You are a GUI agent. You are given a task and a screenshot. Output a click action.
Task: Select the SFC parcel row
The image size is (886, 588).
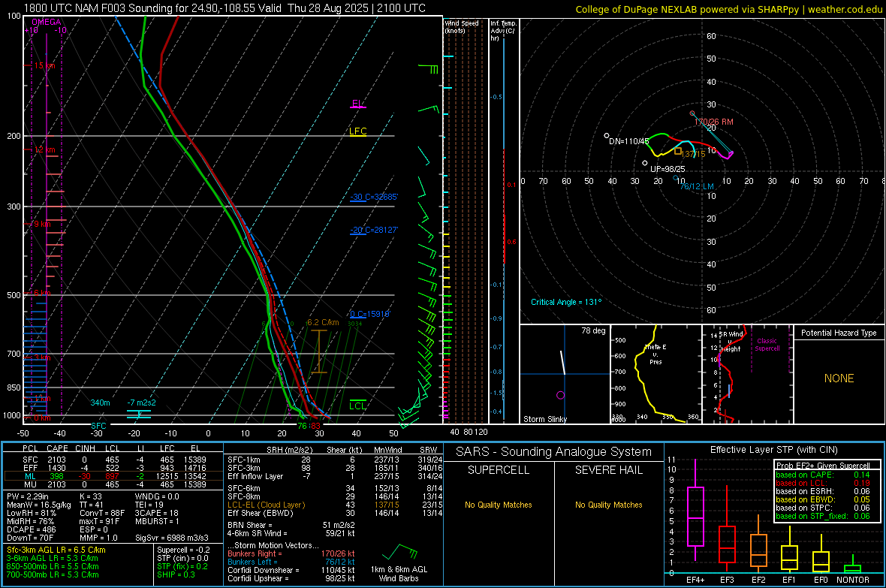[113, 460]
